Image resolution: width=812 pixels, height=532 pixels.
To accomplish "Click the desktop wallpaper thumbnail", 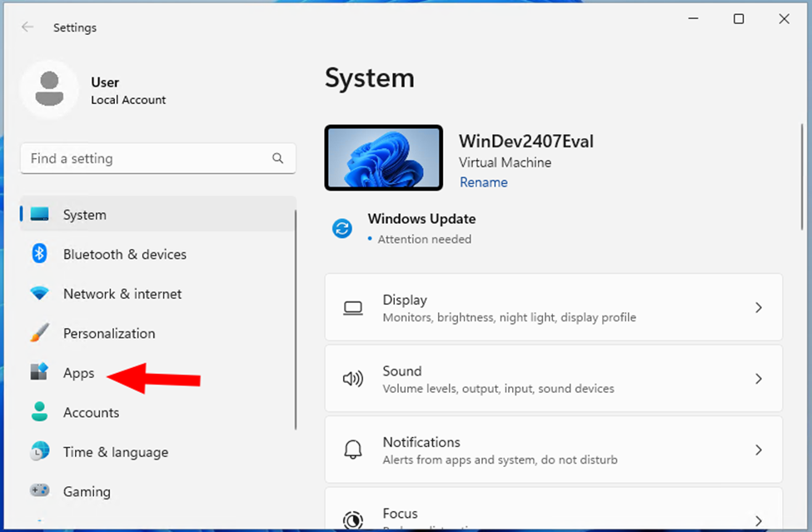I will (x=383, y=158).
